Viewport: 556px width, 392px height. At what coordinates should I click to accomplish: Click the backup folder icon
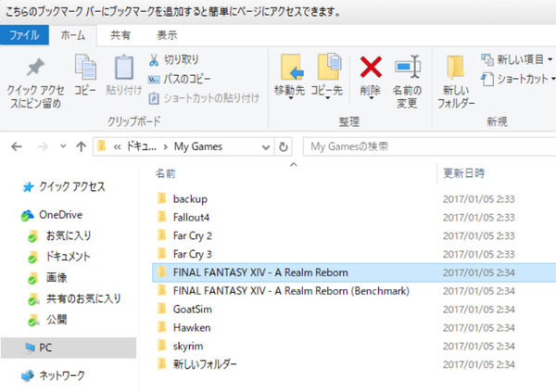(x=161, y=198)
